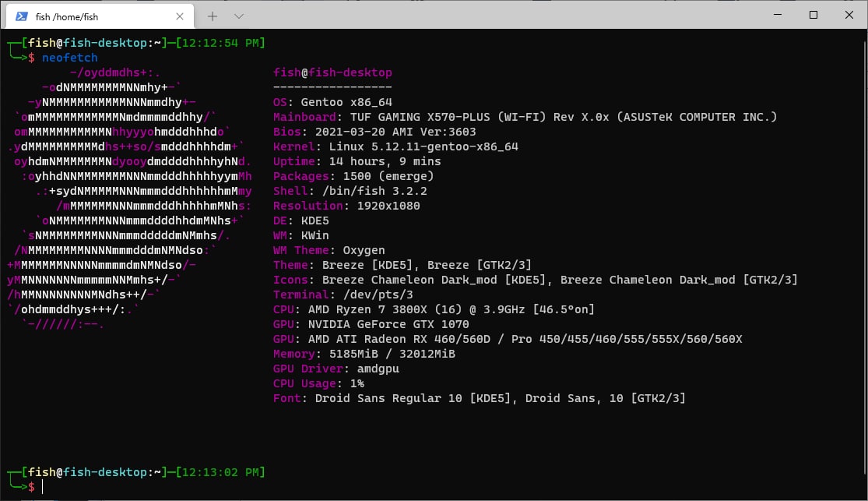Image resolution: width=868 pixels, height=501 pixels.
Task: Click the Icons Breeze Chameleon line
Action: 536,280
